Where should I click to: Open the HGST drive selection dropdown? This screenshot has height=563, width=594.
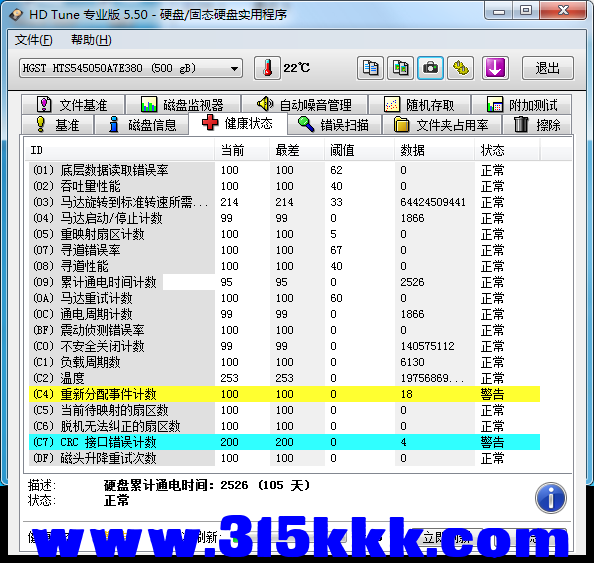(131, 68)
